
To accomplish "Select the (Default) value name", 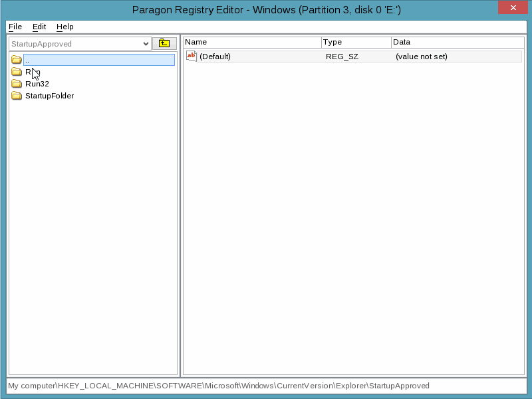I will point(215,57).
